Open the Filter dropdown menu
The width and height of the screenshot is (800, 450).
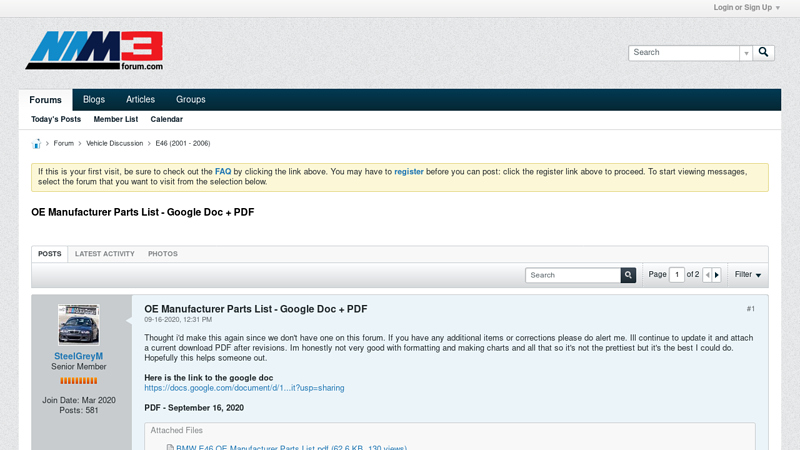pyautogui.click(x=748, y=275)
